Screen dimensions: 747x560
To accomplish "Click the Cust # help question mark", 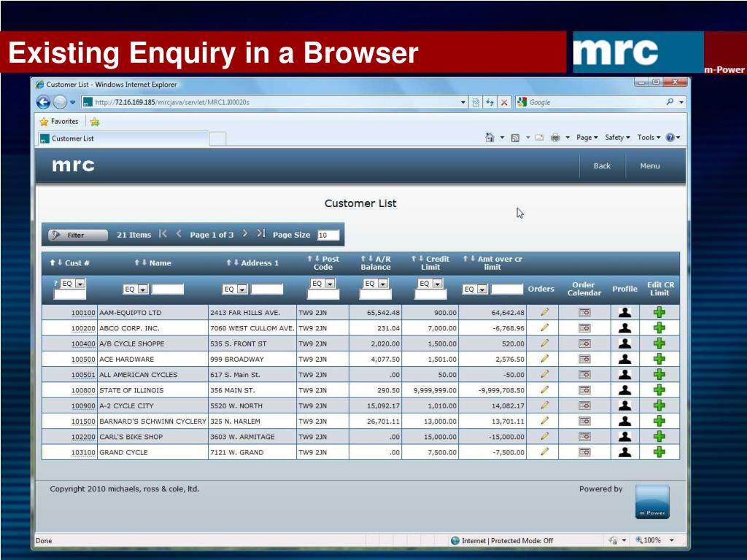I will 55,283.
